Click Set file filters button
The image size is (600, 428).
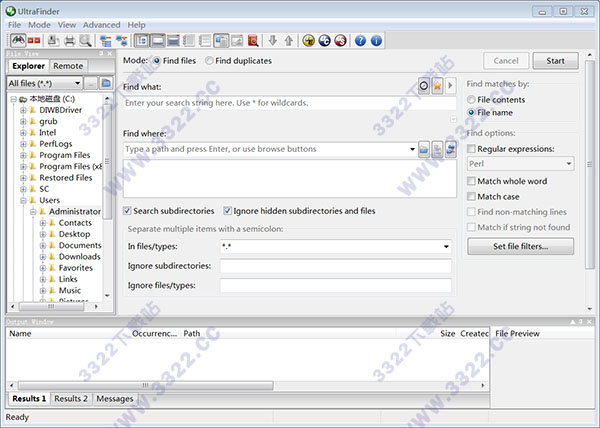pos(520,246)
